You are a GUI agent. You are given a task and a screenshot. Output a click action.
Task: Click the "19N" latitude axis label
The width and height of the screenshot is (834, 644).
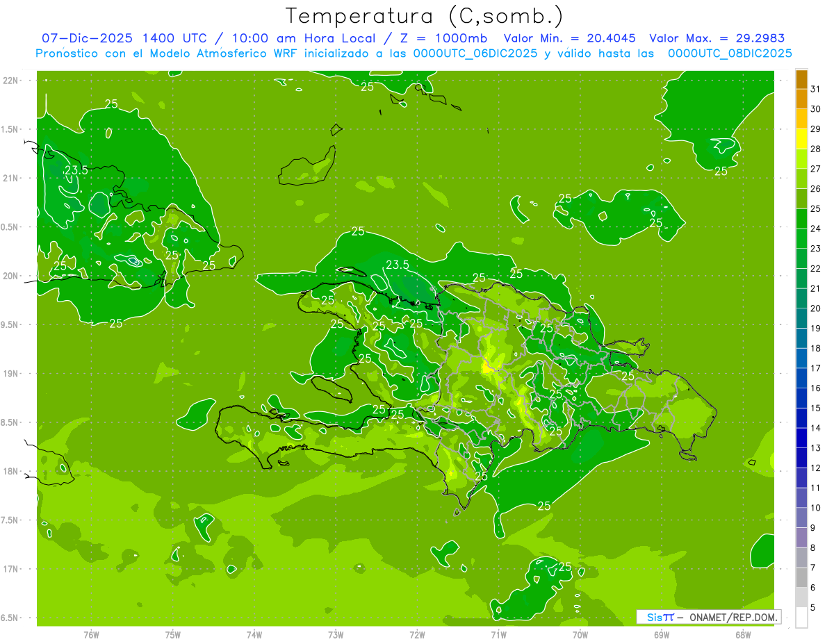(x=11, y=374)
